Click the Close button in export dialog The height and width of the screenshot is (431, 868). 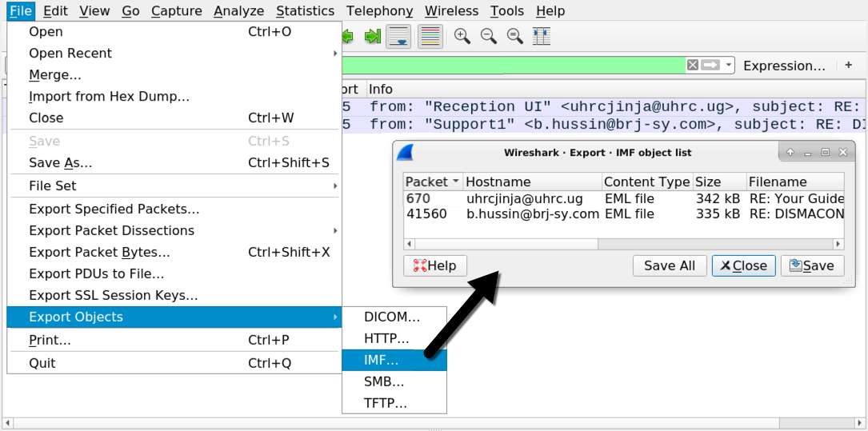coord(743,265)
